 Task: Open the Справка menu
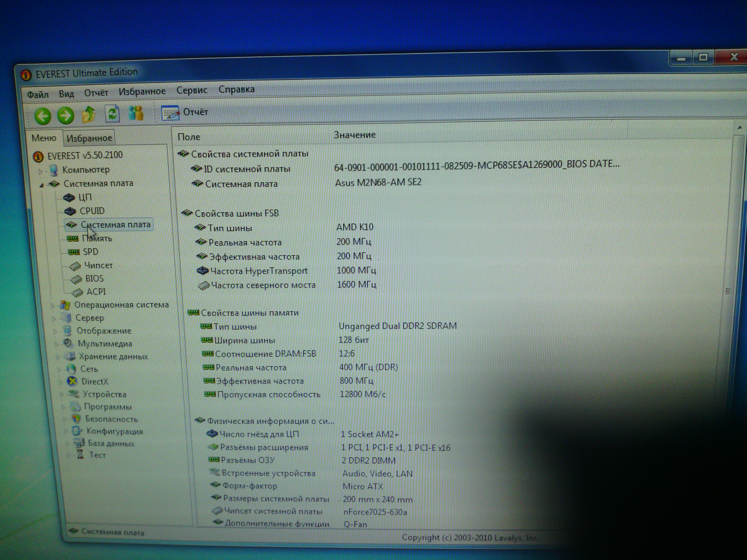pos(236,89)
